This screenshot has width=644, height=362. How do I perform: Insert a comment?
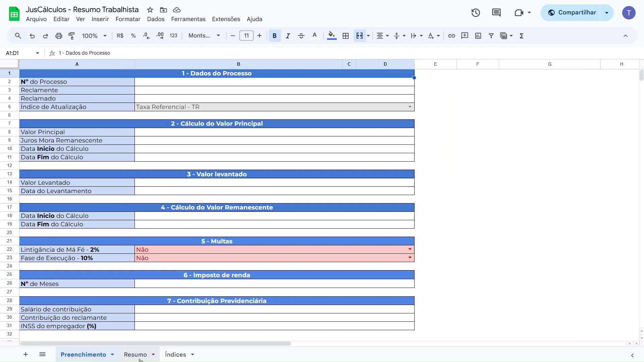pyautogui.click(x=465, y=36)
